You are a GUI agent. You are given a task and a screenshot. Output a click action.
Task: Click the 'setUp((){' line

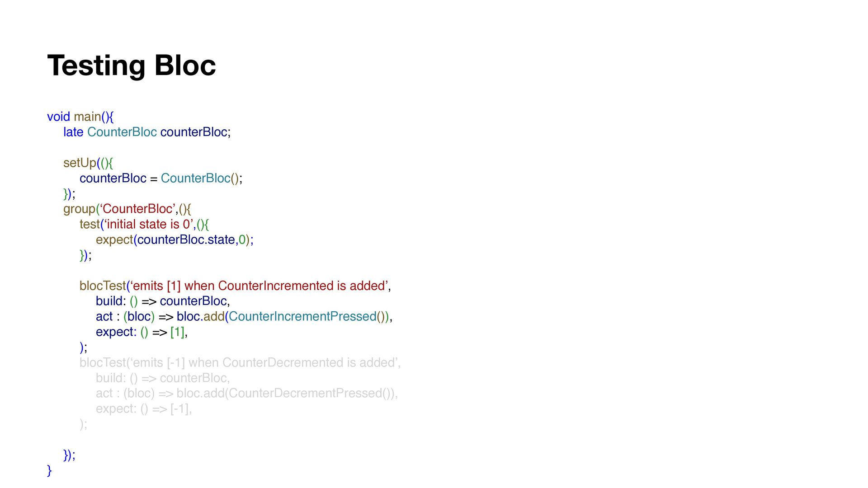(88, 163)
